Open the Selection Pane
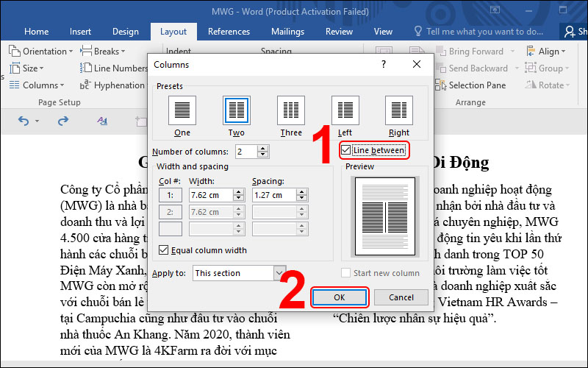Image resolution: width=588 pixels, height=368 pixels. click(470, 85)
